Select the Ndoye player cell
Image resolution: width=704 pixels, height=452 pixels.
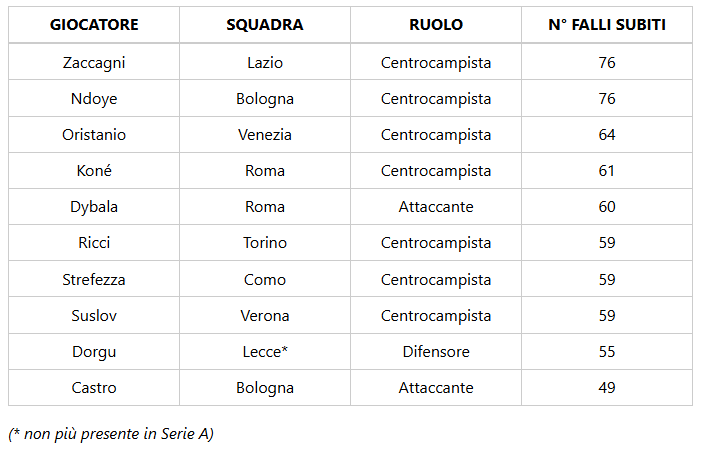(x=94, y=99)
